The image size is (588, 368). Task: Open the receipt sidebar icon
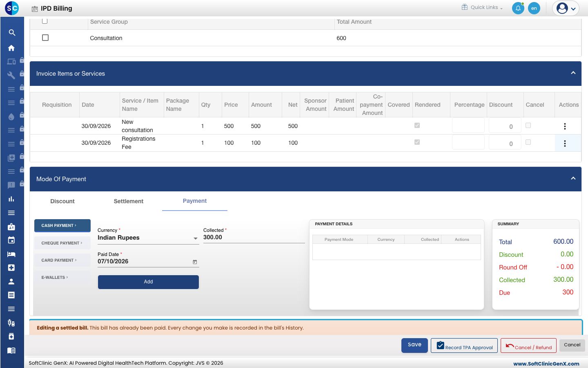(11, 295)
